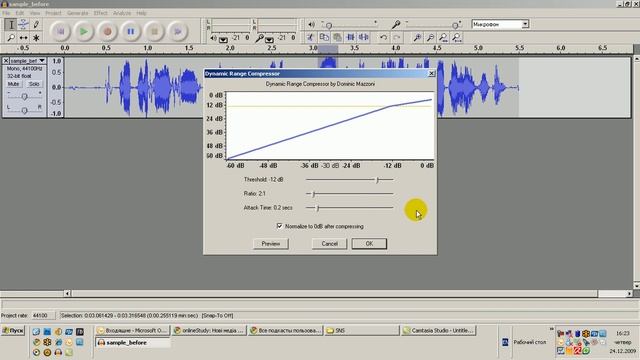The height and width of the screenshot is (360, 640).
Task: Click the Fit Project in window icon
Action: [x=456, y=38]
